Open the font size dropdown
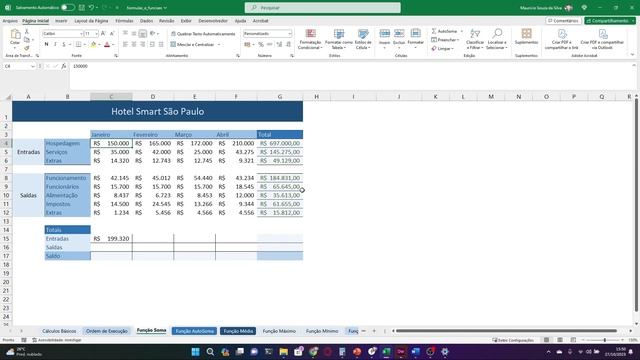Image resolution: width=640 pixels, height=360 pixels. coord(96,34)
